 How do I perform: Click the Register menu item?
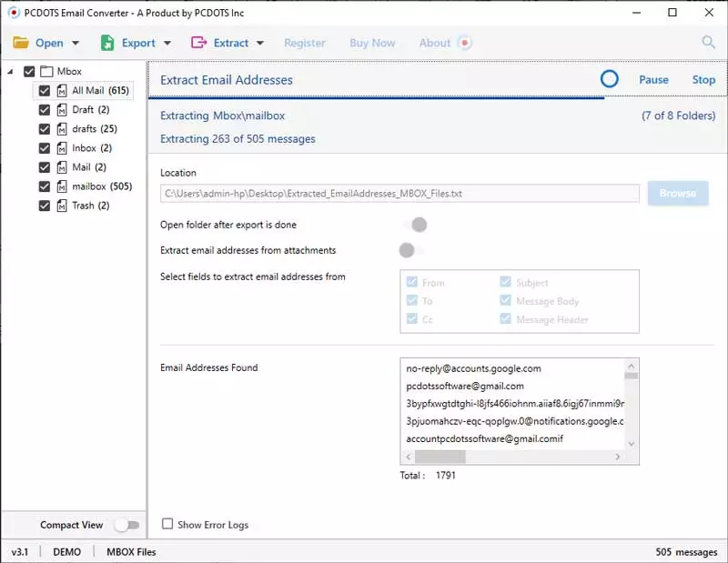305,43
